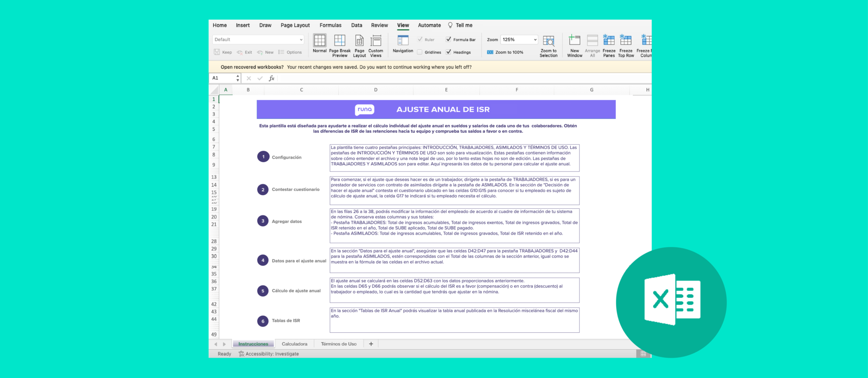Click the Open recovered workbooks message

[346, 67]
